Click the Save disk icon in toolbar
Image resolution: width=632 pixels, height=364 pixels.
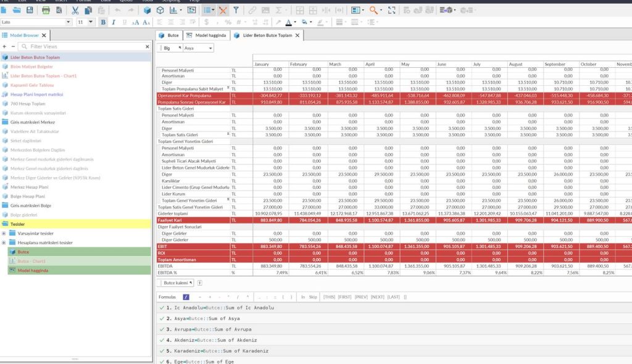click(x=30, y=10)
